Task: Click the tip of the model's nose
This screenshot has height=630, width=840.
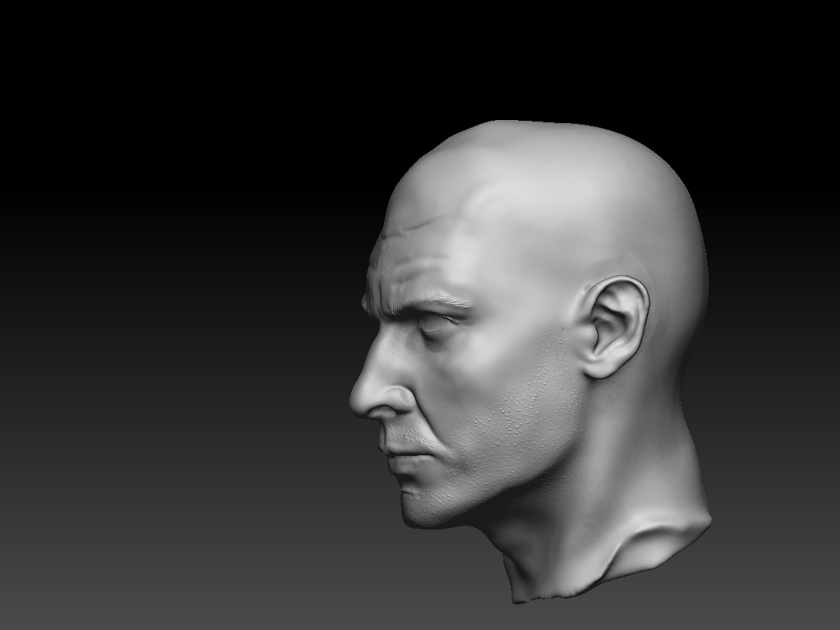Action: (x=359, y=400)
